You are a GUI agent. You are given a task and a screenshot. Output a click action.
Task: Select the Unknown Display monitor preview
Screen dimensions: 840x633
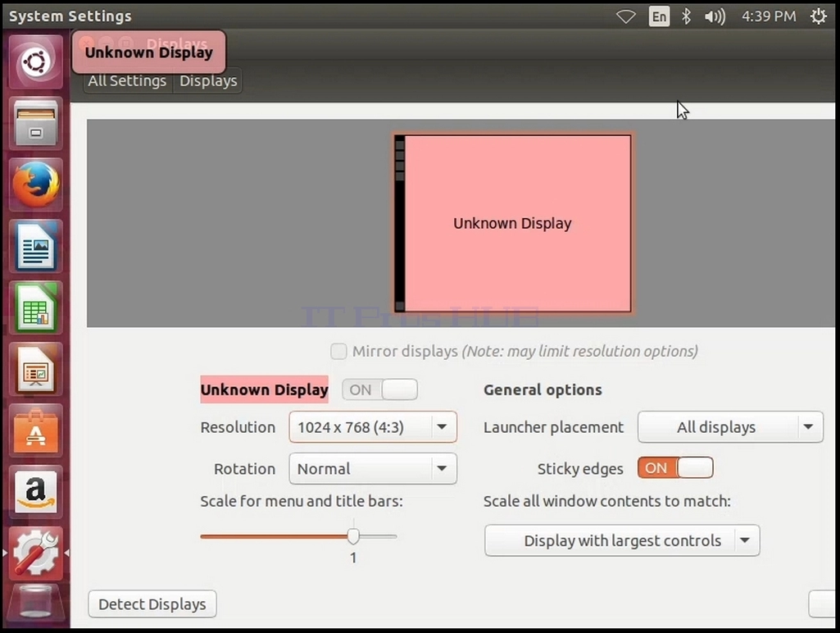click(x=513, y=223)
